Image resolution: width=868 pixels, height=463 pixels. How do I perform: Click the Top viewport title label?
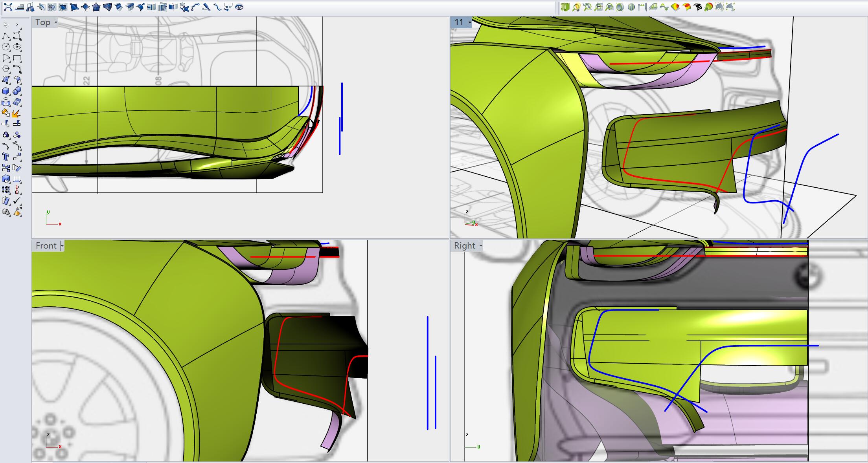click(x=43, y=22)
